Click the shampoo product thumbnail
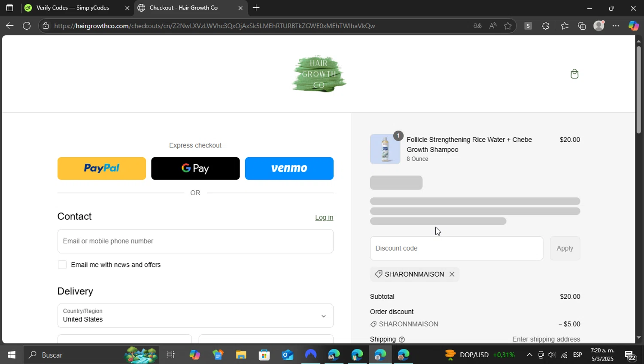This screenshot has width=644, height=364. point(385,149)
